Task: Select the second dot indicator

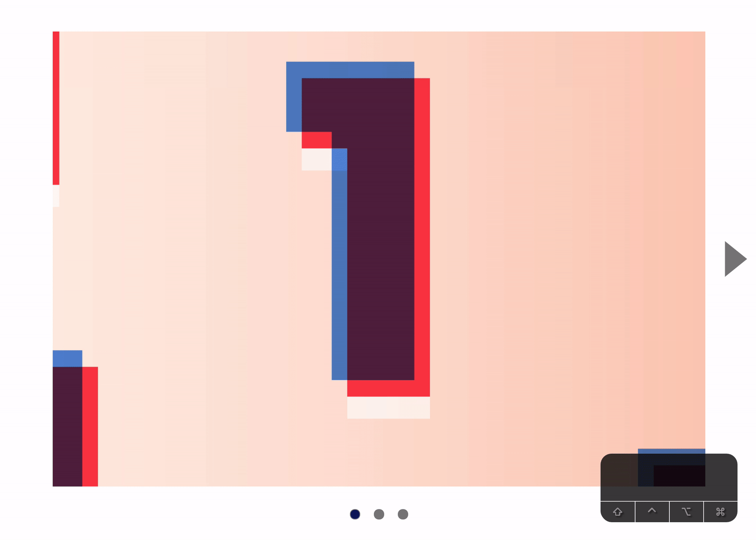Action: click(x=379, y=514)
